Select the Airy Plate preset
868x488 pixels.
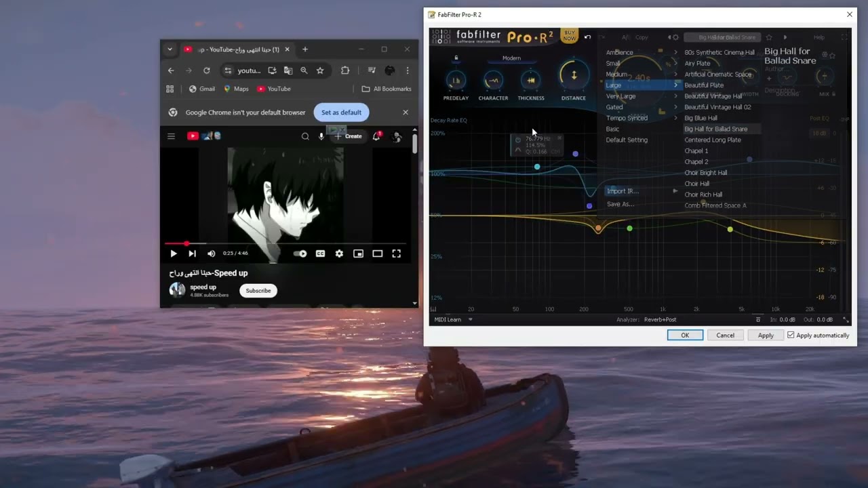pyautogui.click(x=697, y=64)
